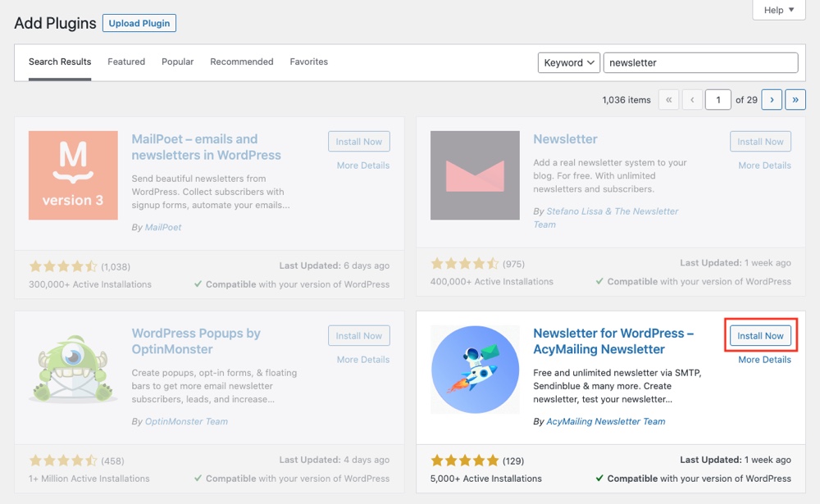This screenshot has height=504, width=820.
Task: Switch to the Popular tab
Action: [x=178, y=62]
